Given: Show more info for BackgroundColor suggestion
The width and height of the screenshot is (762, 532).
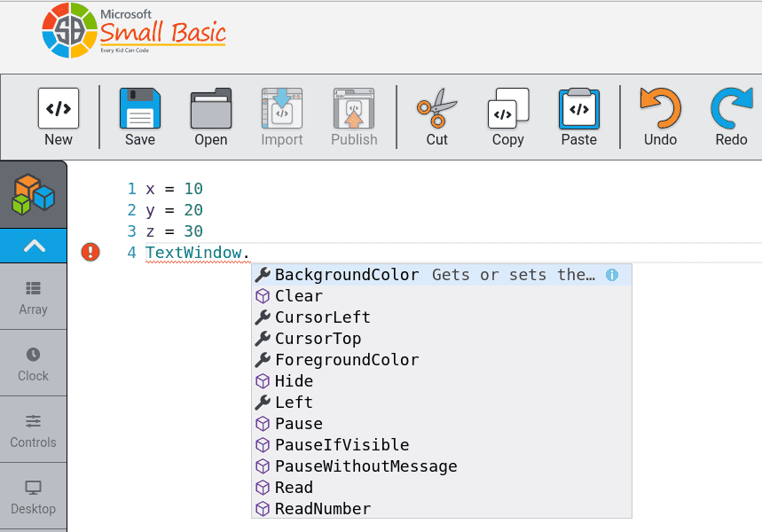Looking at the screenshot, I should [x=612, y=275].
